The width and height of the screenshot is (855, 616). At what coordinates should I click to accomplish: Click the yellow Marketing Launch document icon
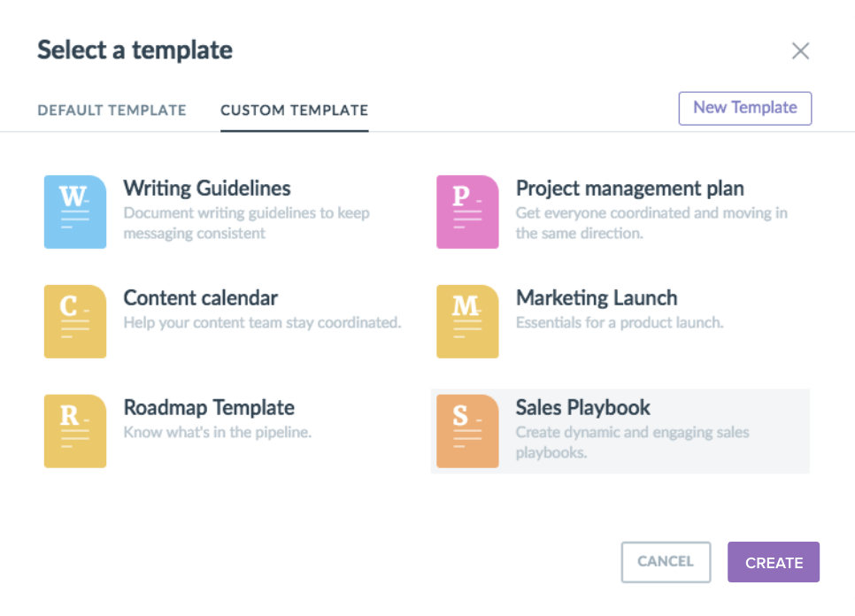point(467,321)
